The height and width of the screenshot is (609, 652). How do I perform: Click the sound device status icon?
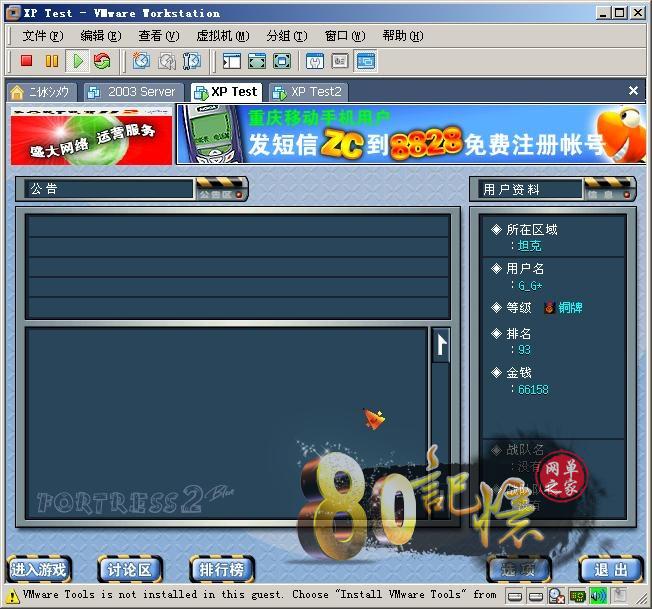[600, 597]
